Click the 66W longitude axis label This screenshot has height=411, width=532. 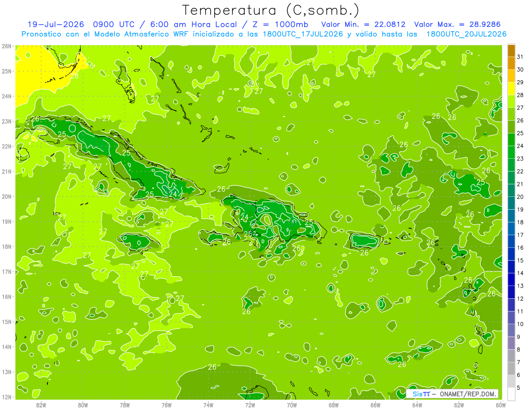point(376,405)
